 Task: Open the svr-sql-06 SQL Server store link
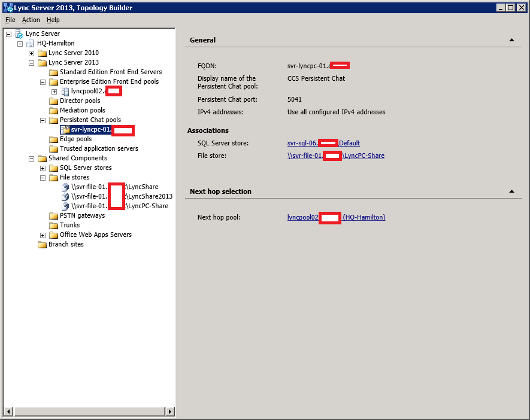(323, 143)
